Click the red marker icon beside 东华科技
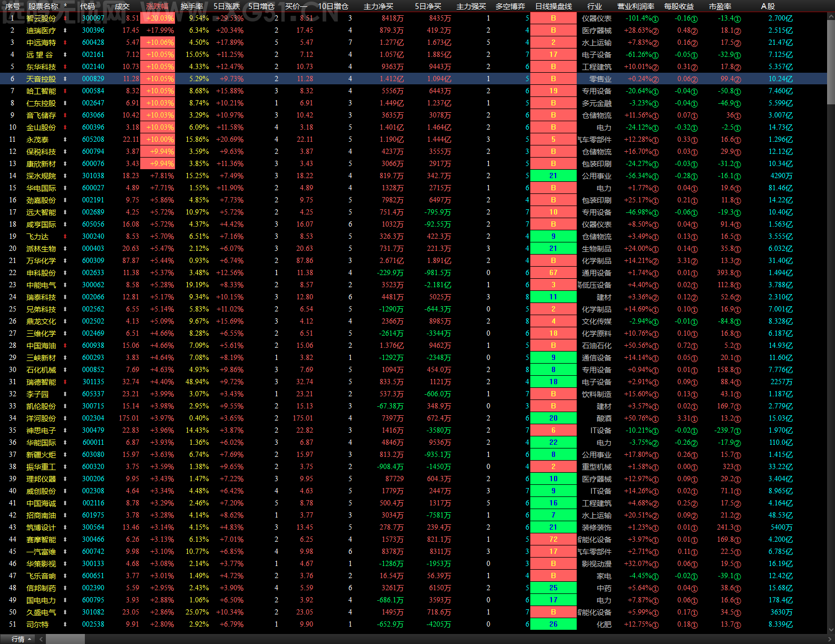 65,67
